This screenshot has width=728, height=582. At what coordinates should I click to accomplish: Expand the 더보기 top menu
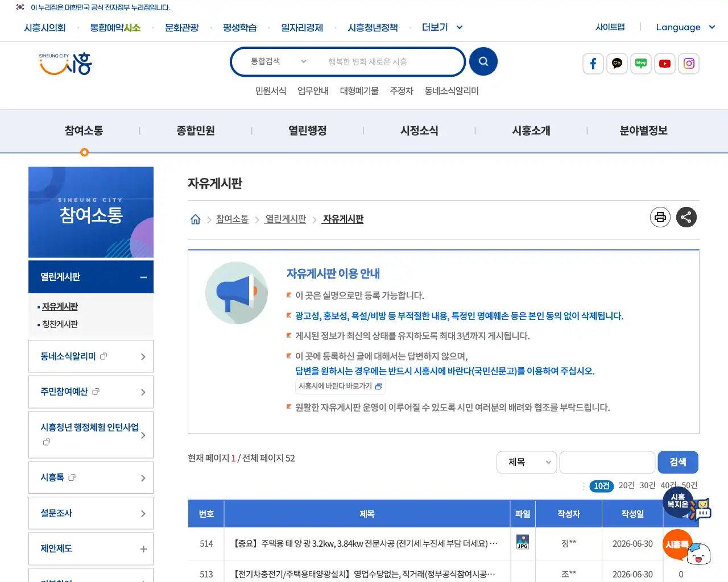point(442,27)
